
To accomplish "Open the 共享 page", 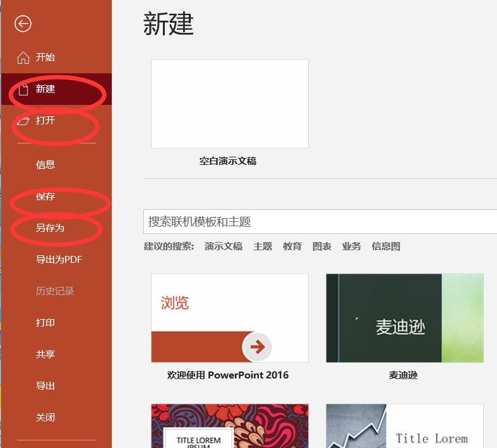I will 56,354.
